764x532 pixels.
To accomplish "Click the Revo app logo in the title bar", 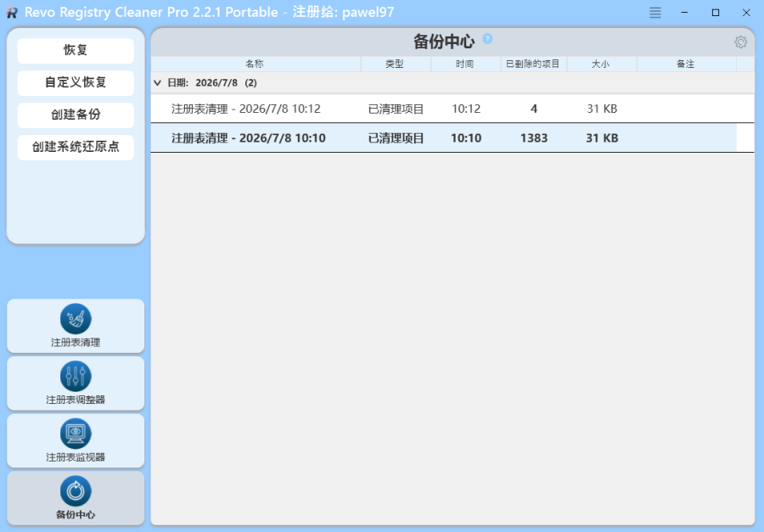I will 12,12.
